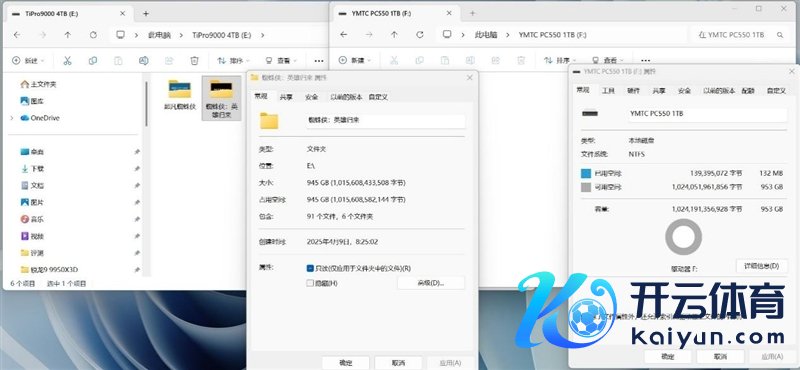Open a new tab in YMTC PC550 window
This screenshot has width=800, height=370.
472,13
